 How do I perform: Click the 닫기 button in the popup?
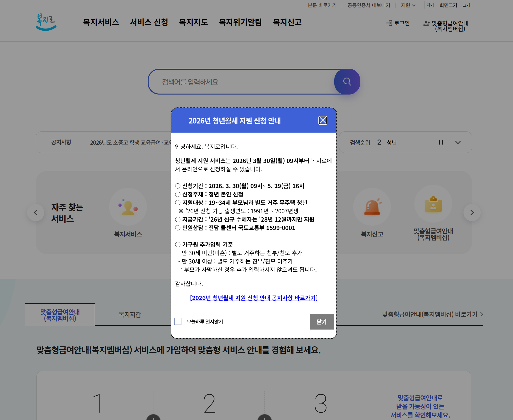(x=321, y=322)
